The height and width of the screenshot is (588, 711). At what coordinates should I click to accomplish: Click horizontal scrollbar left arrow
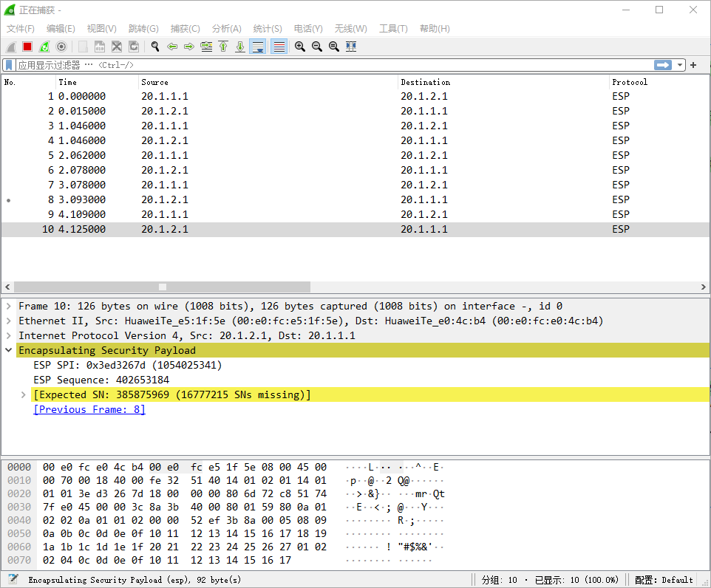tap(7, 287)
